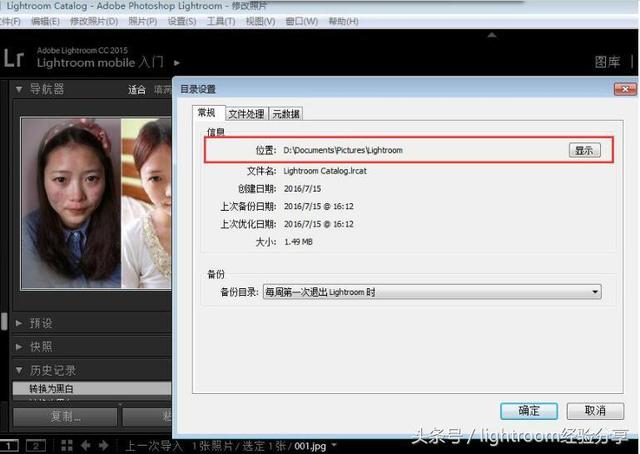Collapse the 历史记录 panel
640x454 pixels.
19,370
